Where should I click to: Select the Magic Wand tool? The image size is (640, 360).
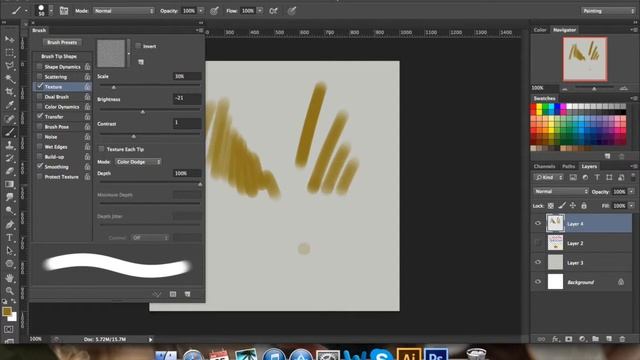(x=9, y=78)
